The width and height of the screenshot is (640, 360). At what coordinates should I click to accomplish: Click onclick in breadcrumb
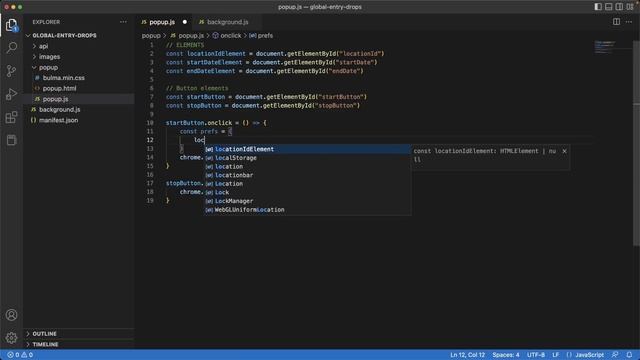231,36
